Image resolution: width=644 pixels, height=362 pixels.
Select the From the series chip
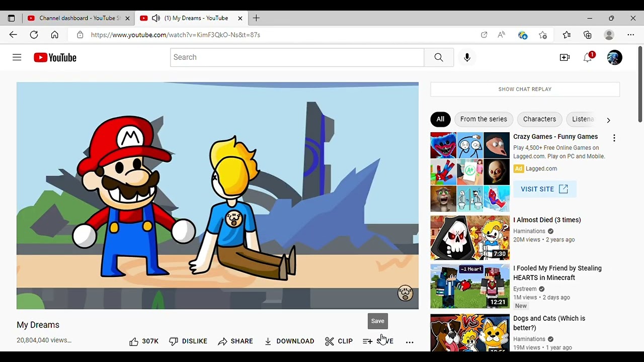pos(484,119)
